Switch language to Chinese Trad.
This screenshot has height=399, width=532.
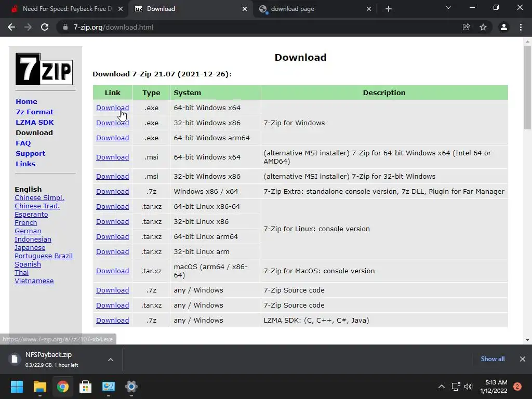point(37,206)
